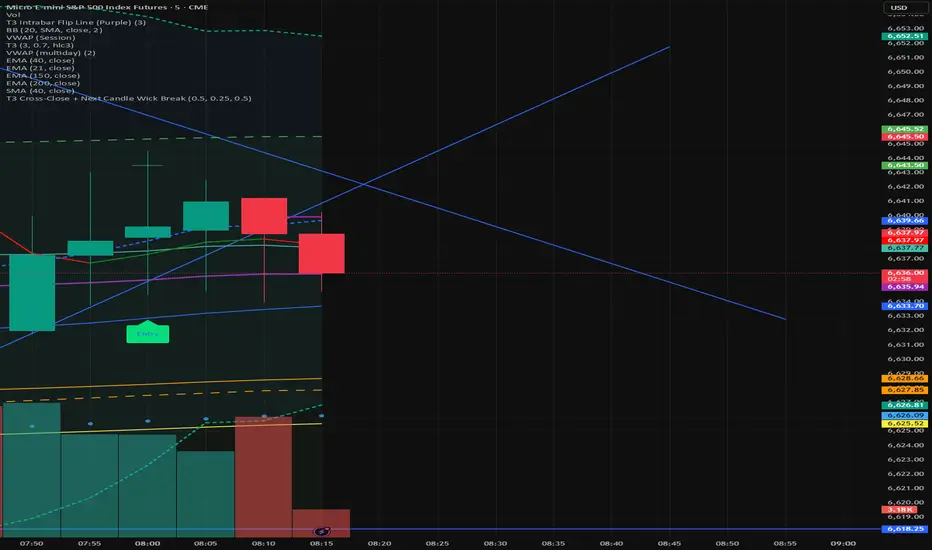Image resolution: width=932 pixels, height=550 pixels.
Task: Select T3 Cross-Close + Next Candle Wick Break legend
Action: point(128,99)
